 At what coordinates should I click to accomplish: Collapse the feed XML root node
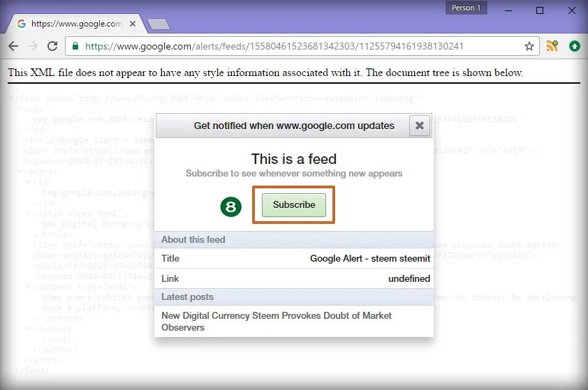(x=11, y=98)
